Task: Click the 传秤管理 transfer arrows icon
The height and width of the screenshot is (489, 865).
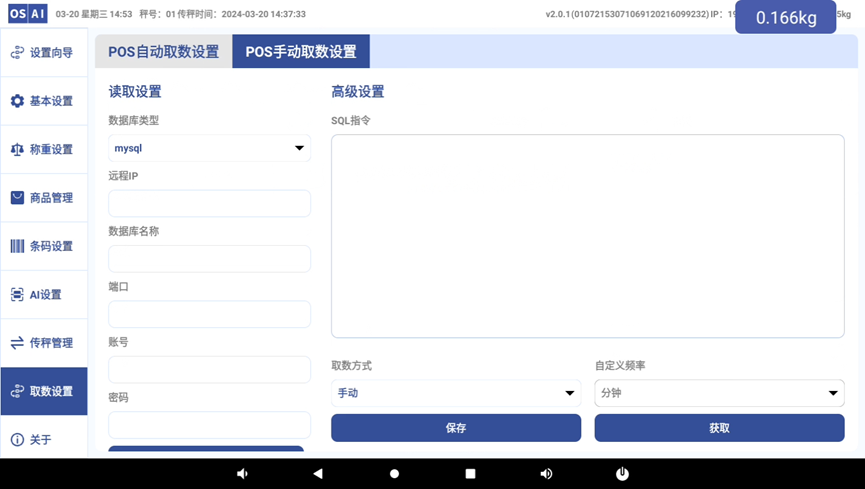Action: pos(17,343)
